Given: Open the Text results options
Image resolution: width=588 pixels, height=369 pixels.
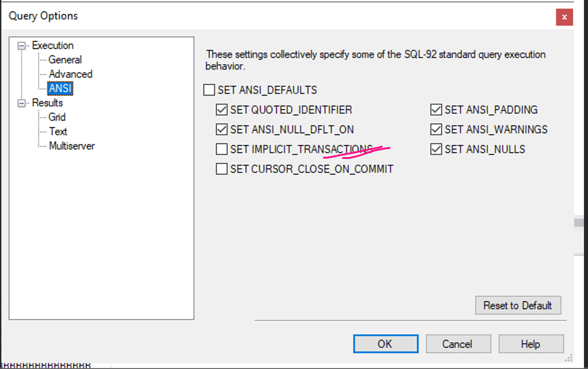Looking at the screenshot, I should (x=58, y=132).
